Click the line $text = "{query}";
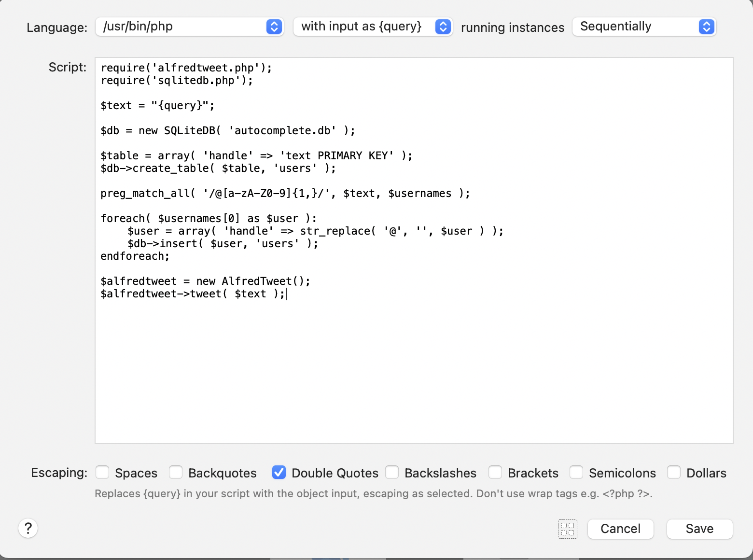The height and width of the screenshot is (560, 753). [x=157, y=105]
